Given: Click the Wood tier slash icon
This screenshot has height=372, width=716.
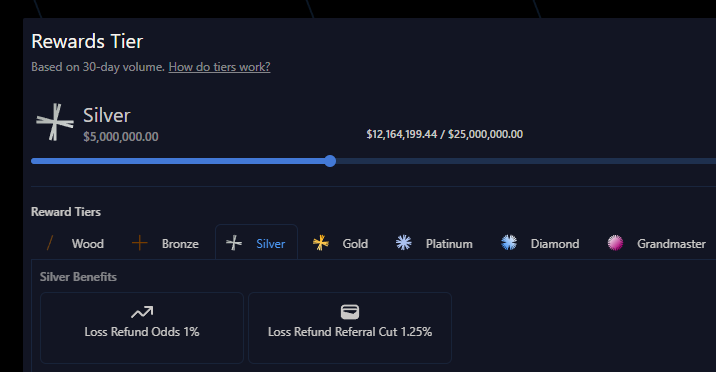Looking at the screenshot, I should (x=50, y=243).
